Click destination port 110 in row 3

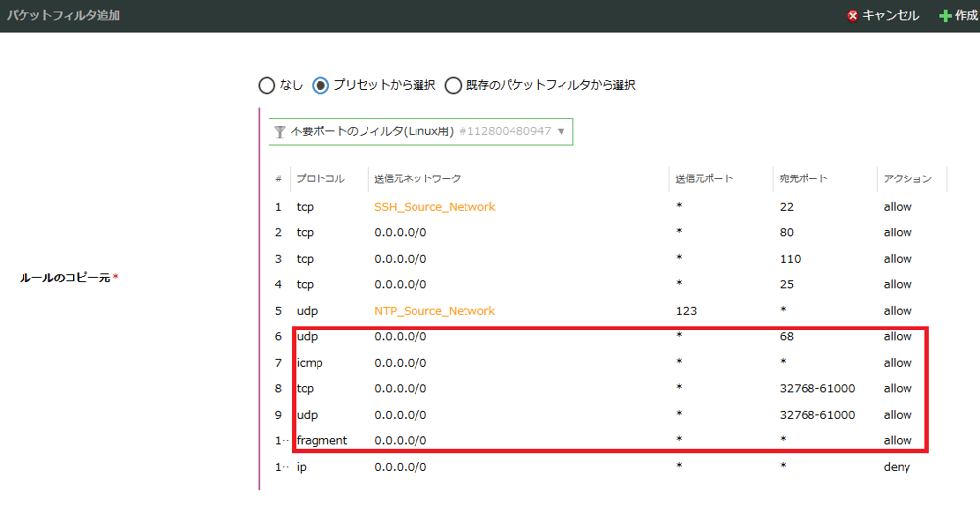click(x=790, y=259)
